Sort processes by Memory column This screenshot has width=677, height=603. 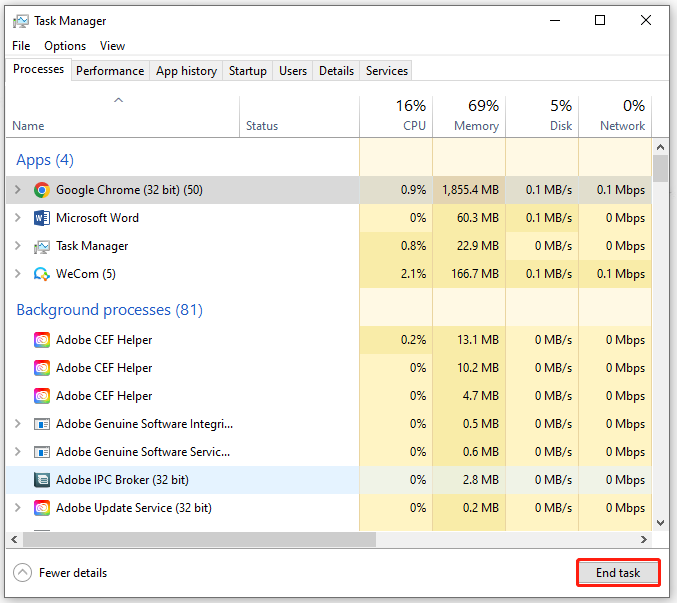[x=475, y=126]
